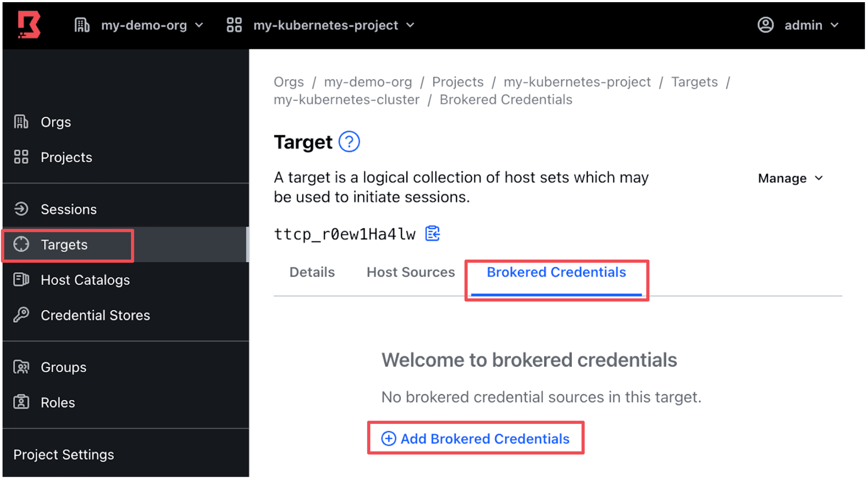868x480 pixels.
Task: Click the Boundary logo icon
Action: pos(29,25)
